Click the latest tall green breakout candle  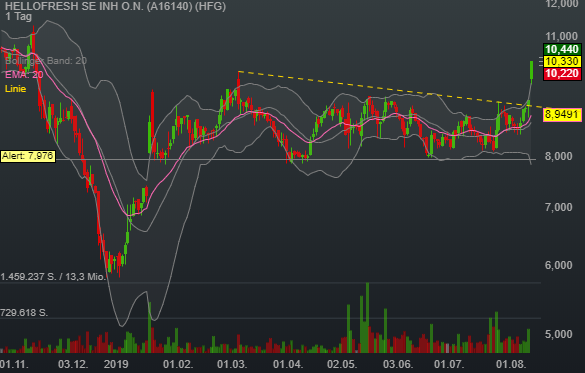coord(531,70)
